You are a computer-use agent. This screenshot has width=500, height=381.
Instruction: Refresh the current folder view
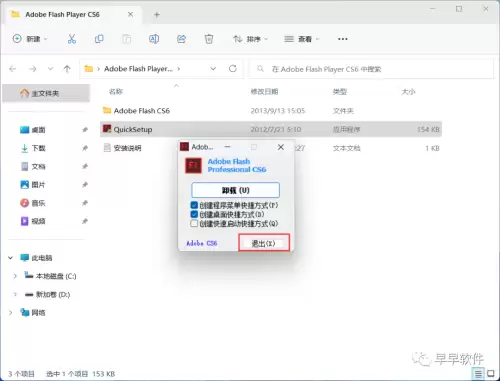pyautogui.click(x=233, y=69)
